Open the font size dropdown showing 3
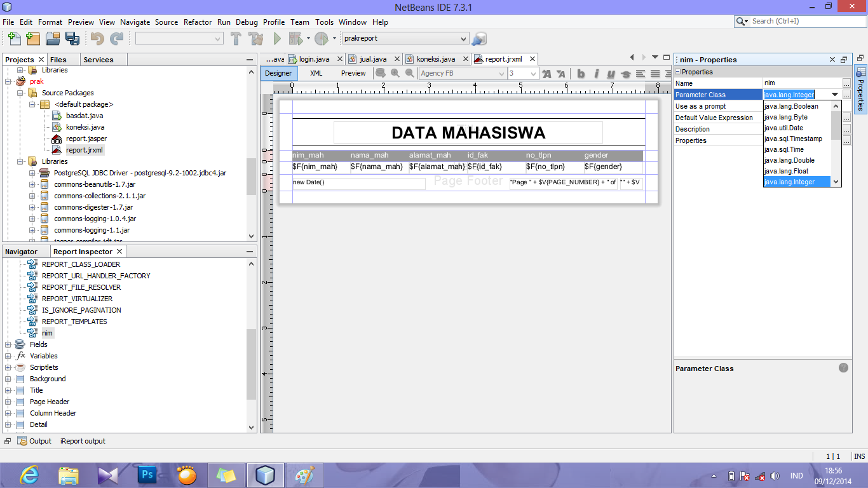868x488 pixels. [x=532, y=73]
